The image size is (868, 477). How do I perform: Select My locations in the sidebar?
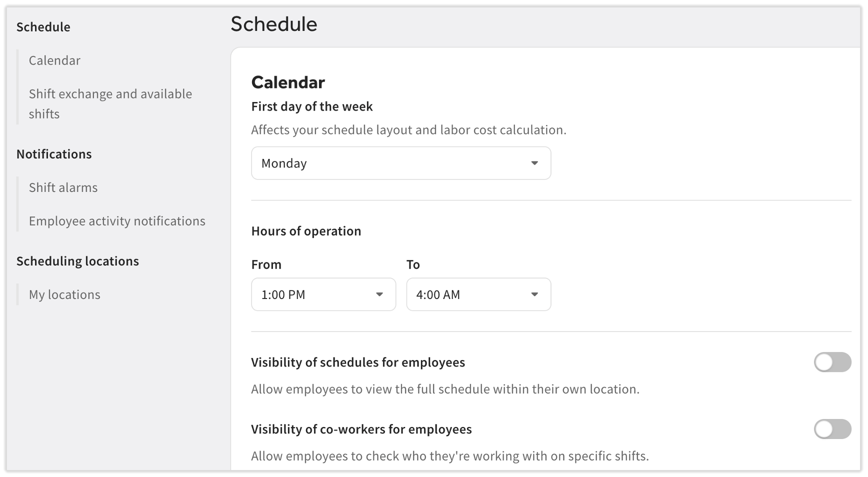[x=64, y=294]
